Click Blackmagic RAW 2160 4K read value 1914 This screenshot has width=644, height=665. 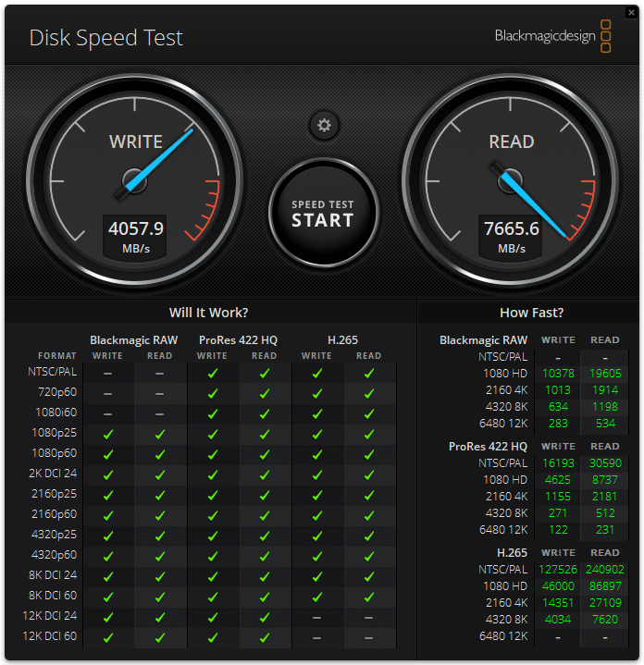click(605, 390)
